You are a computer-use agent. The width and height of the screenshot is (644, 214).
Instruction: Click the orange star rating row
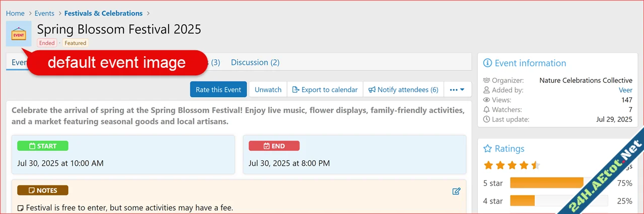(x=512, y=165)
